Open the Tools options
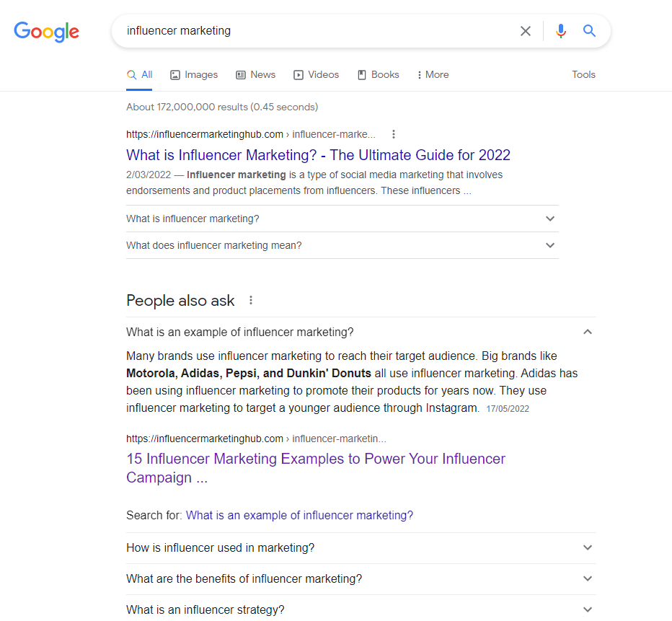The image size is (672, 621). pyautogui.click(x=583, y=74)
